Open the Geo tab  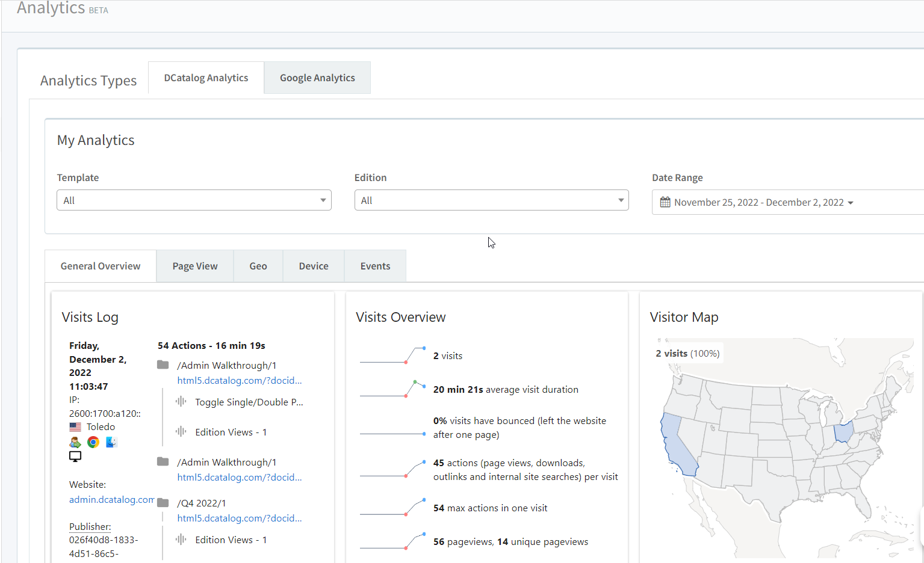258,266
